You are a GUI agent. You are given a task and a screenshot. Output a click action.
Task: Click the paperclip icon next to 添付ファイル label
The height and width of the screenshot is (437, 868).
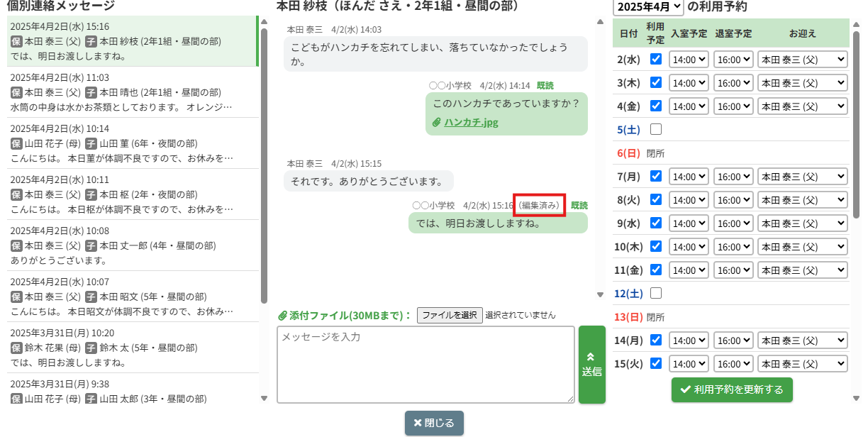[282, 315]
